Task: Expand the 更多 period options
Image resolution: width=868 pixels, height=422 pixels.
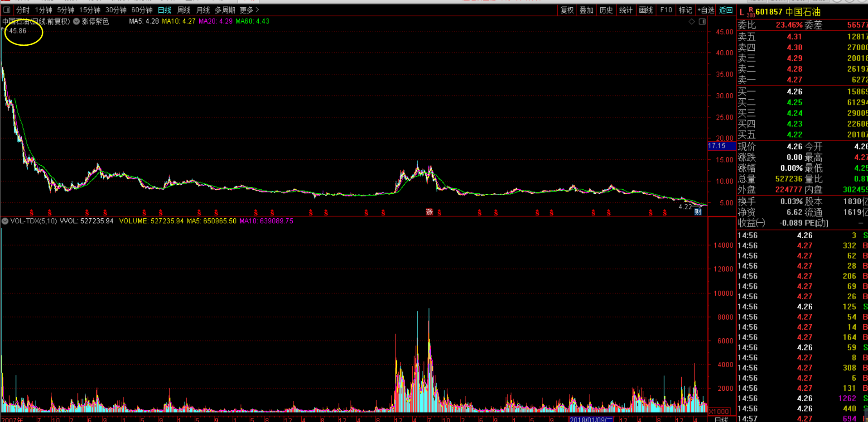Action: [x=249, y=10]
